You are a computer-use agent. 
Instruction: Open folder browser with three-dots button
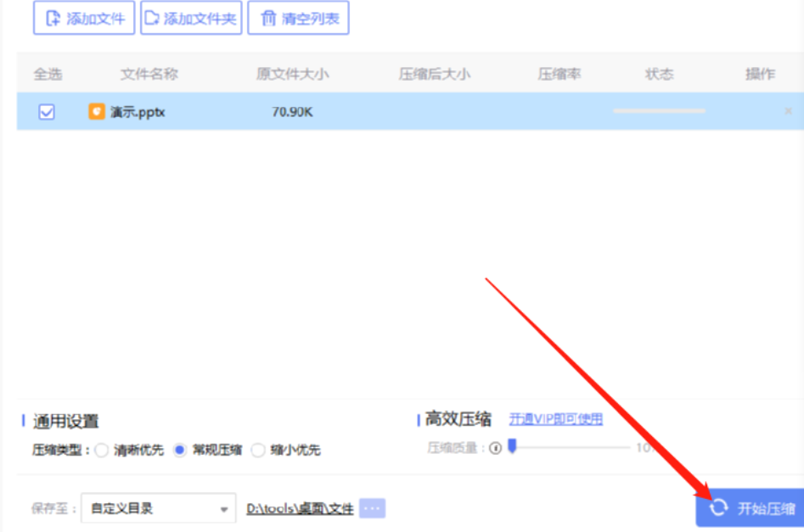point(372,508)
